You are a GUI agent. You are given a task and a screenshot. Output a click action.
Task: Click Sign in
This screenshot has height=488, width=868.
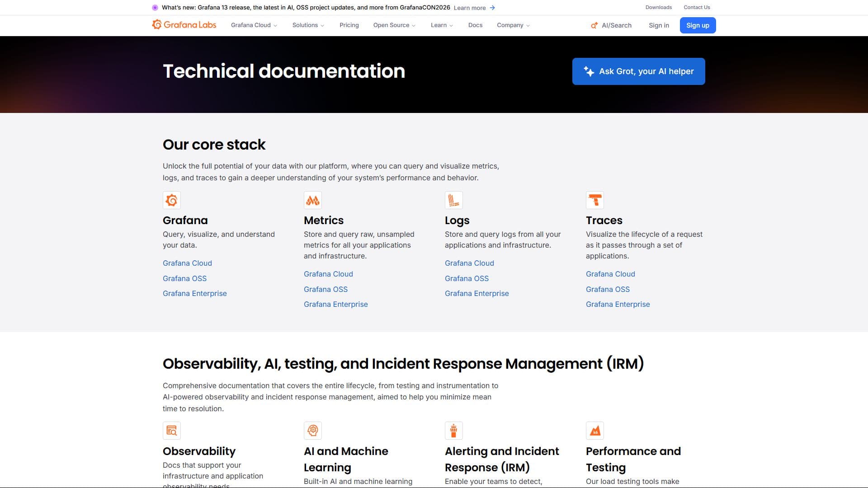pos(659,25)
